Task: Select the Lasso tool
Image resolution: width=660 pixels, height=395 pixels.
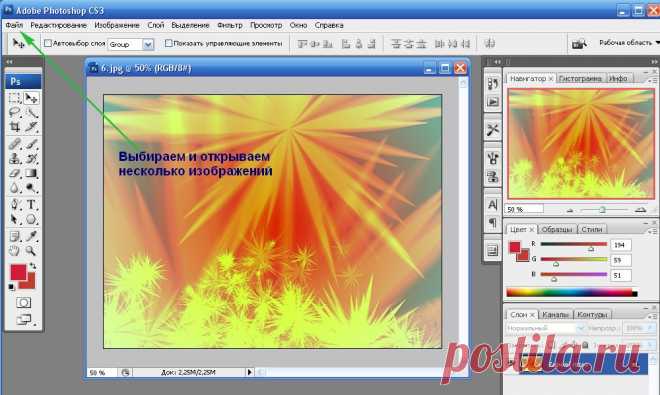Action: pos(15,112)
